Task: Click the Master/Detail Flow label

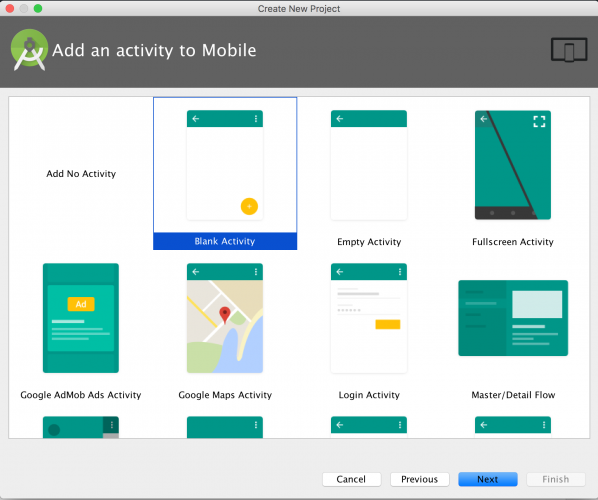Action: click(x=513, y=395)
